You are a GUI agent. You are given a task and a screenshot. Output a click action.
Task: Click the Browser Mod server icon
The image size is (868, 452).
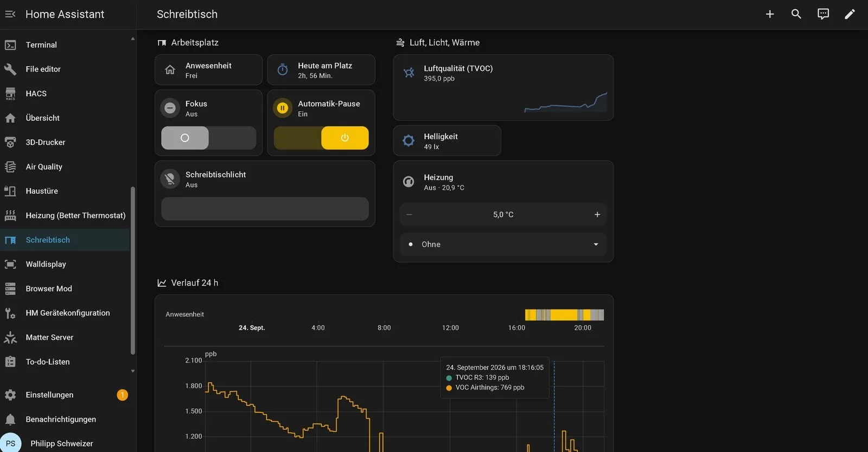pos(10,289)
